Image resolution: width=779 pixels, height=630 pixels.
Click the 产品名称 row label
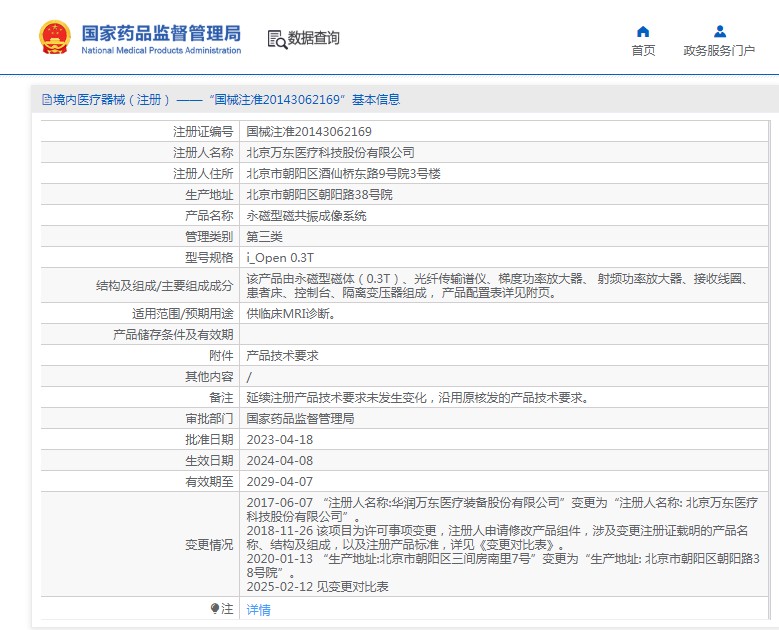(209, 216)
